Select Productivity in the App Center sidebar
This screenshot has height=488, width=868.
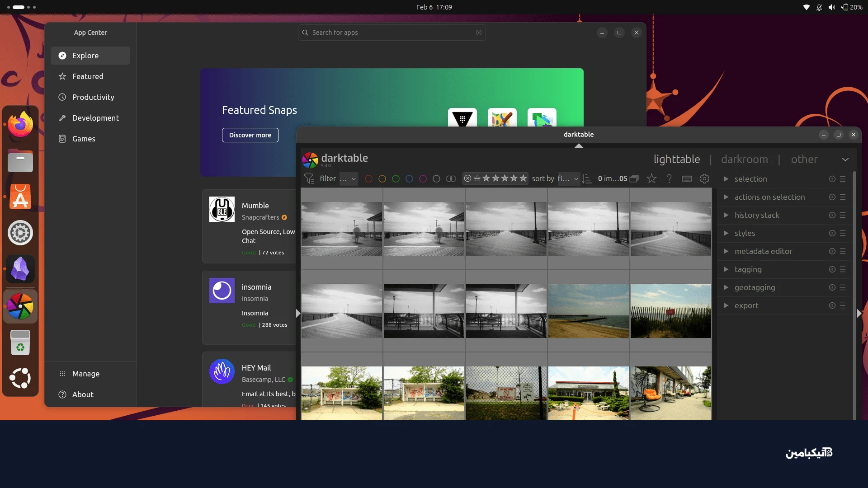tap(92, 97)
